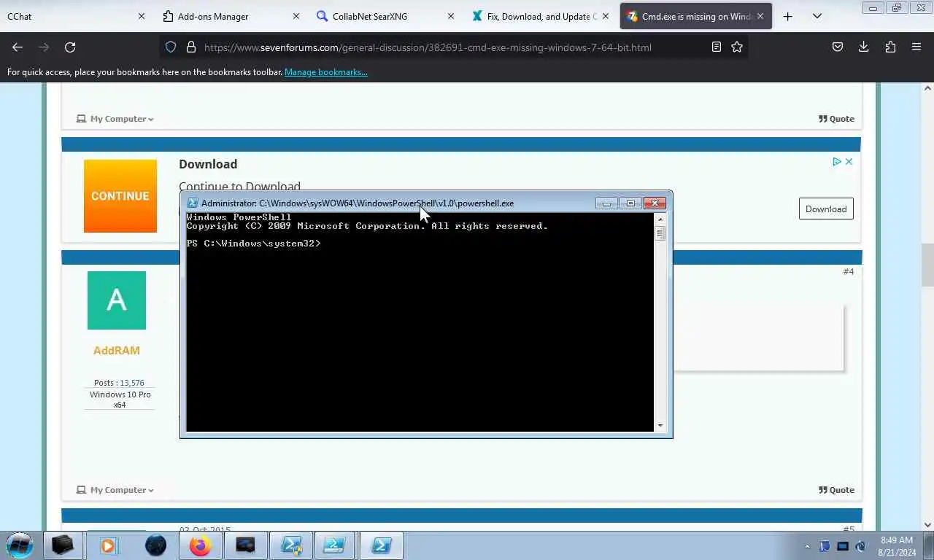Close the ad with the X icon
This screenshot has width=934, height=560.
[849, 162]
